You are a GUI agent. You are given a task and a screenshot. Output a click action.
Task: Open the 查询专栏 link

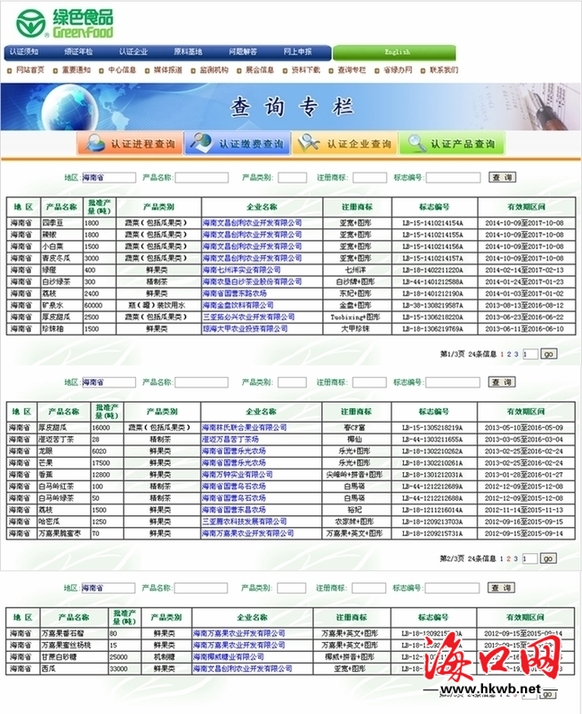coord(352,70)
